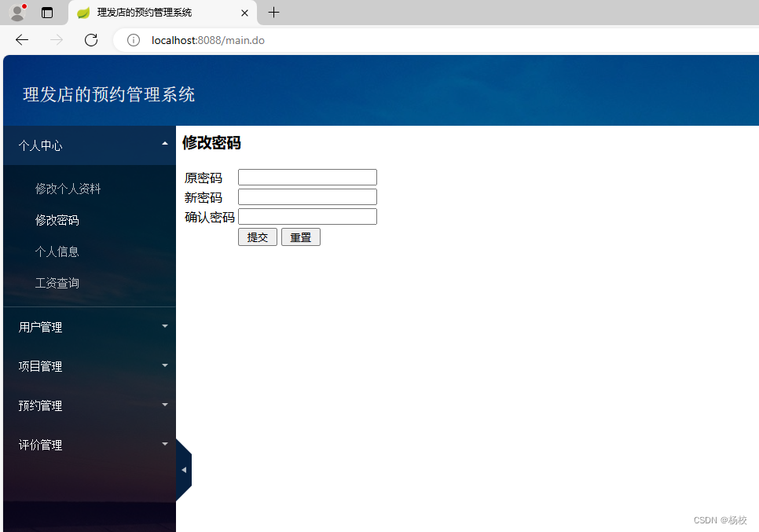Screen dimensions: 759x532
Task: Select the 理发店的预约管理系统 browser tab
Action: [x=163, y=13]
